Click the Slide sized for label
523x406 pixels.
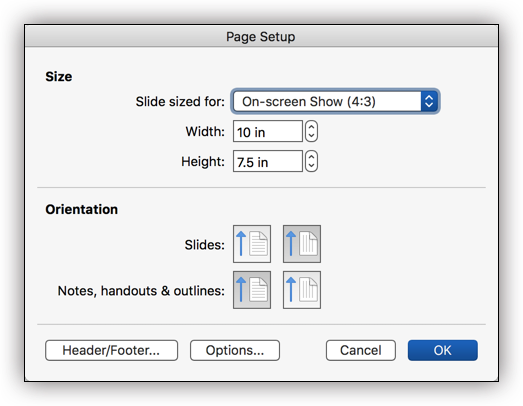coord(180,101)
